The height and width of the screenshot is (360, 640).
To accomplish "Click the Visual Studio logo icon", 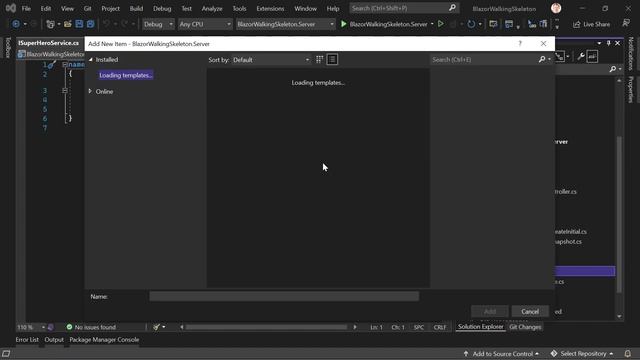I will point(11,8).
